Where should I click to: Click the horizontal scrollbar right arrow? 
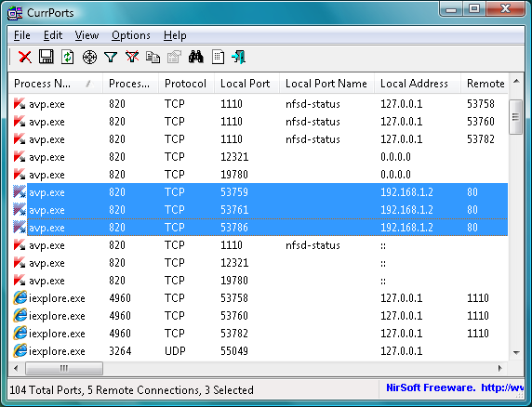pyautogui.click(x=499, y=368)
